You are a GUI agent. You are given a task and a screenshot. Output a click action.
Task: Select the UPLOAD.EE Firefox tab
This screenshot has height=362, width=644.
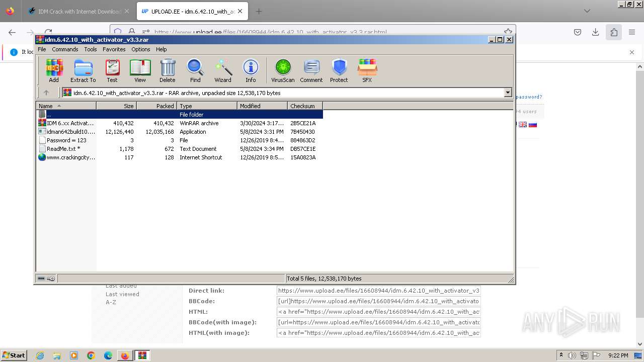(191, 11)
